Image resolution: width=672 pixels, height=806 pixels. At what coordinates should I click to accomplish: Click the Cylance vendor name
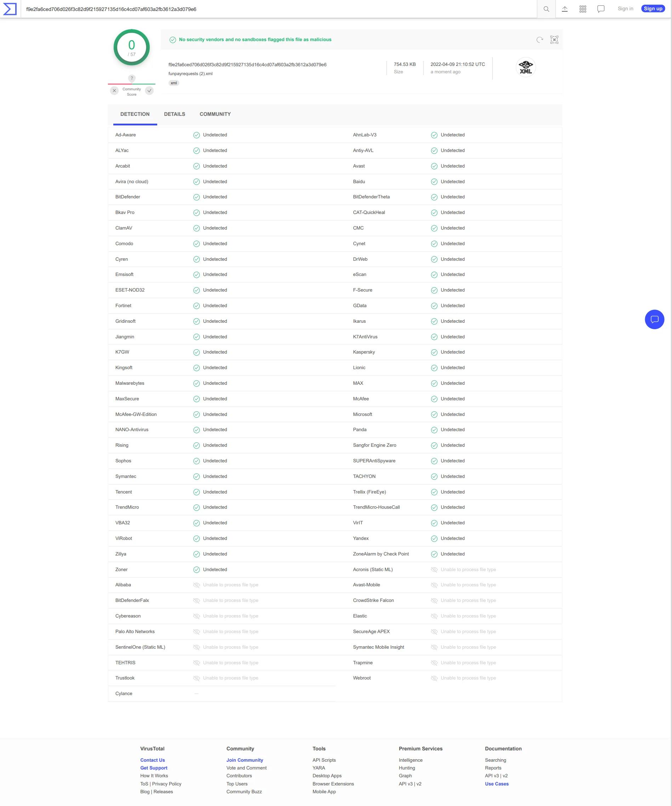click(124, 694)
